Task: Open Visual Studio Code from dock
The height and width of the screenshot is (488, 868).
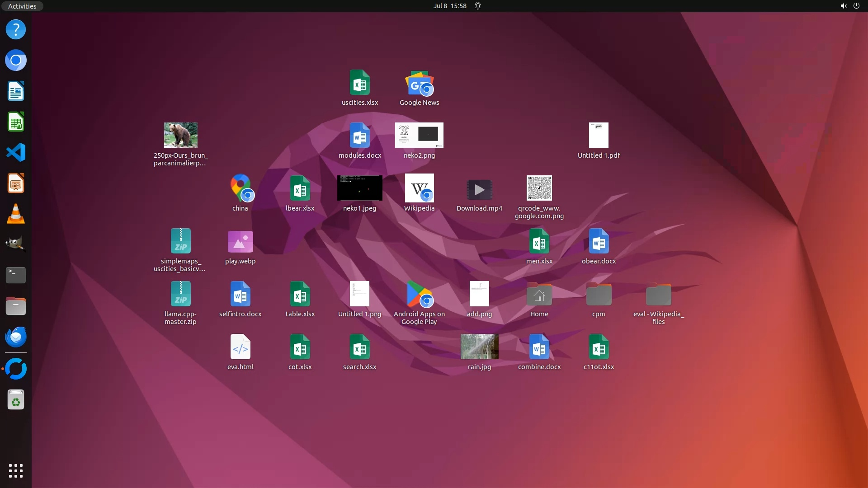Action: pos(16,153)
